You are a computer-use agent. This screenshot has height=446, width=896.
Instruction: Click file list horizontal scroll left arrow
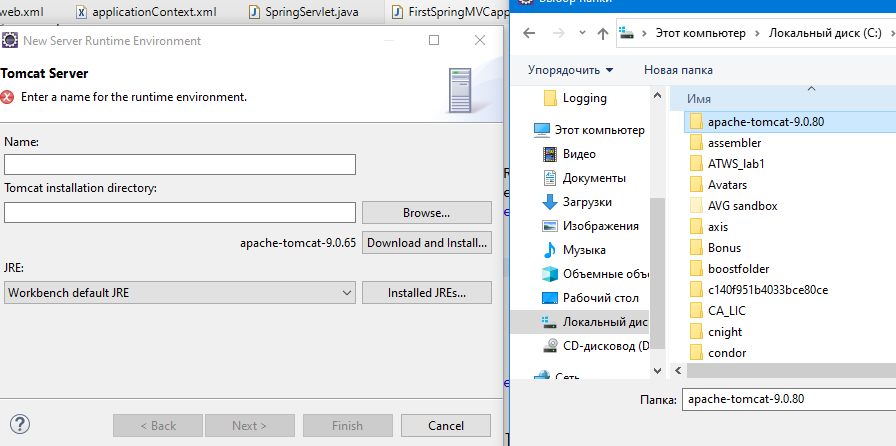pyautogui.click(x=678, y=371)
